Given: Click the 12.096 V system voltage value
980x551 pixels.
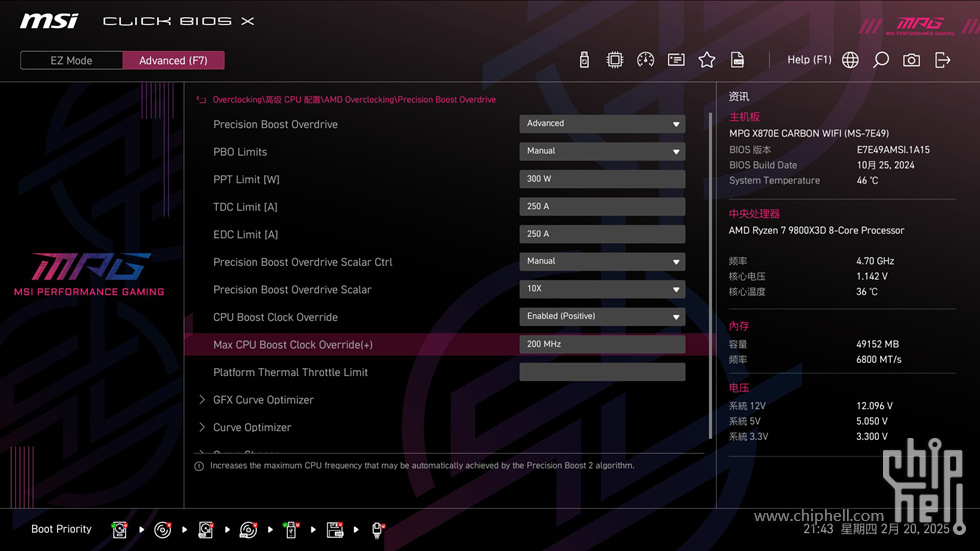Looking at the screenshot, I should click(x=874, y=406).
